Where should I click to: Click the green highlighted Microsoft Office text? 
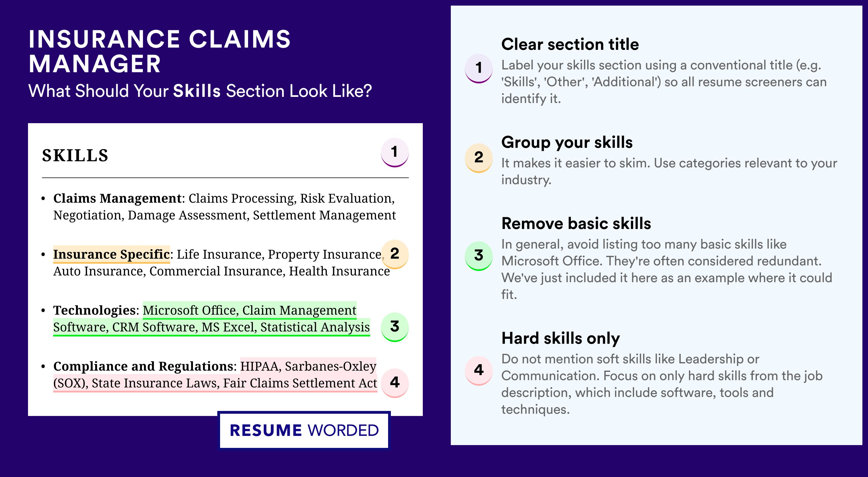[x=189, y=310]
